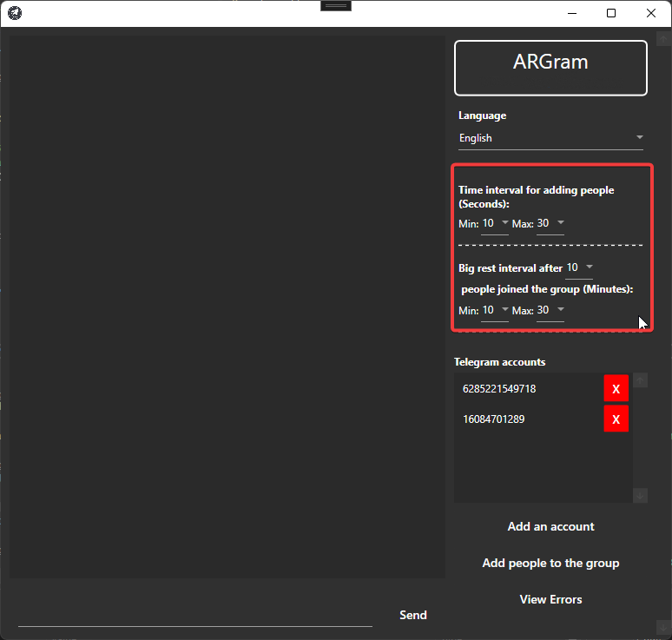Click the right panel scroll up arrow
Screen dimensions: 672x640
pos(663,39)
